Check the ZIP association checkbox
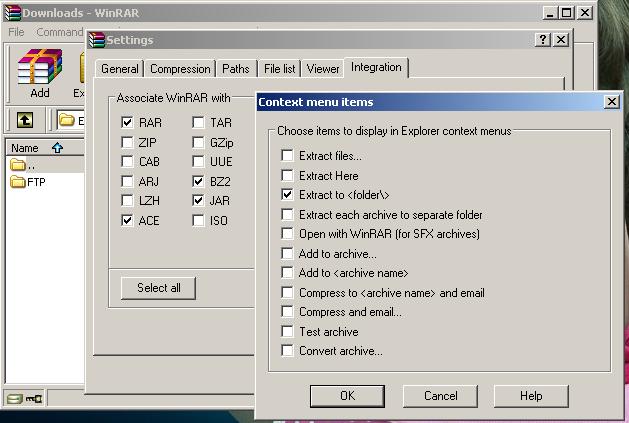This screenshot has width=629, height=423. click(127, 142)
